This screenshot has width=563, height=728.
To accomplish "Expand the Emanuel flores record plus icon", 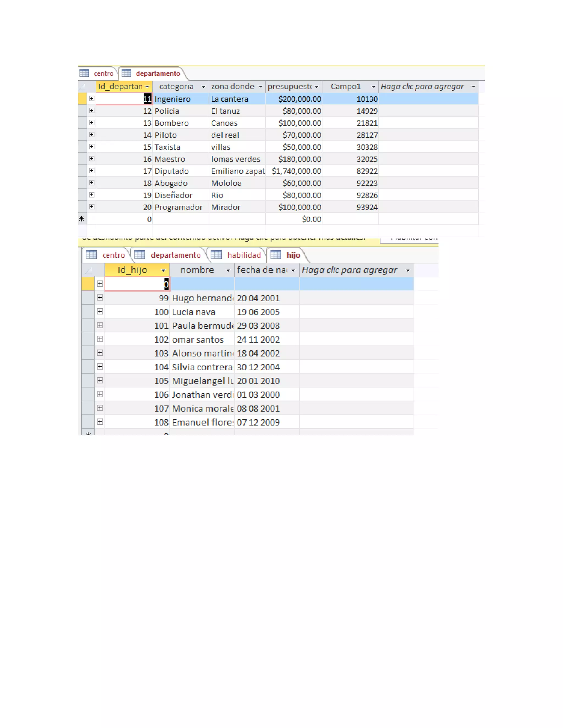I will (x=100, y=422).
